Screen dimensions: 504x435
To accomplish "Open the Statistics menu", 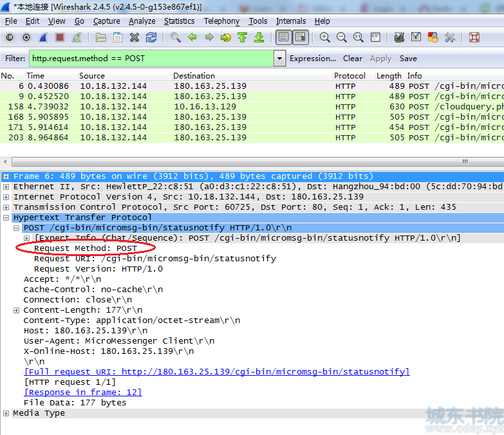I will pyautogui.click(x=180, y=21).
